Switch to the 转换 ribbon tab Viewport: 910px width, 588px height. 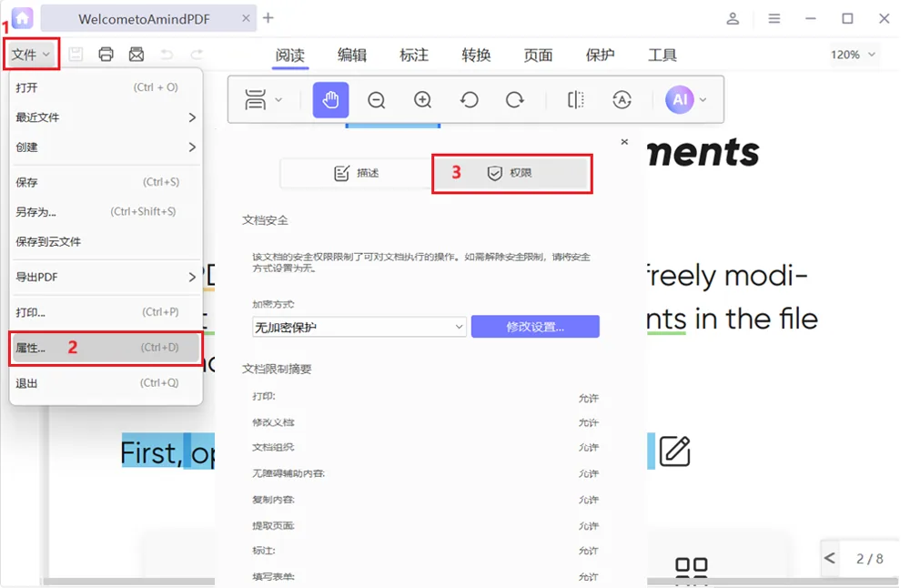click(x=477, y=56)
